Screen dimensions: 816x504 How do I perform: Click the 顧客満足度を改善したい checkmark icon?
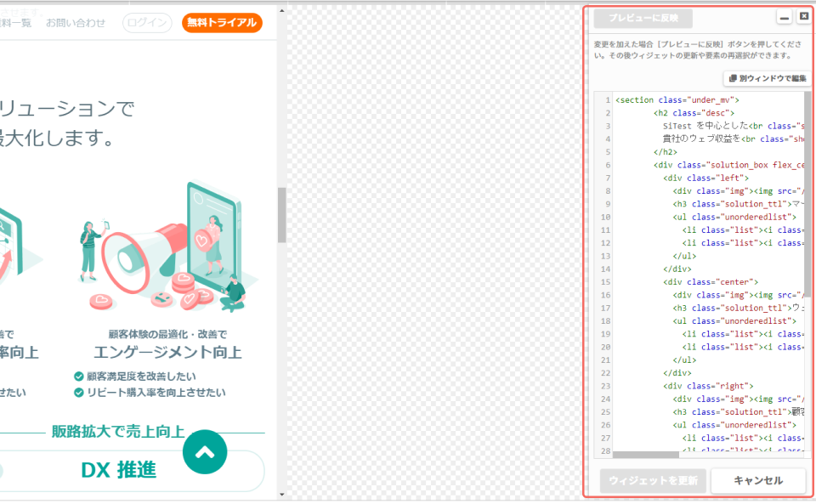pyautogui.click(x=78, y=376)
